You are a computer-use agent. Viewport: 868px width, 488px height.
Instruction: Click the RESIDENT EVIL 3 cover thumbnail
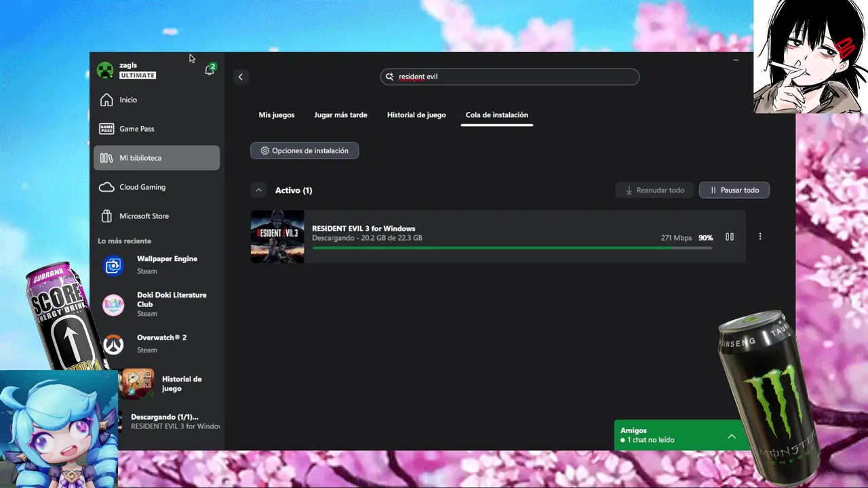point(277,237)
